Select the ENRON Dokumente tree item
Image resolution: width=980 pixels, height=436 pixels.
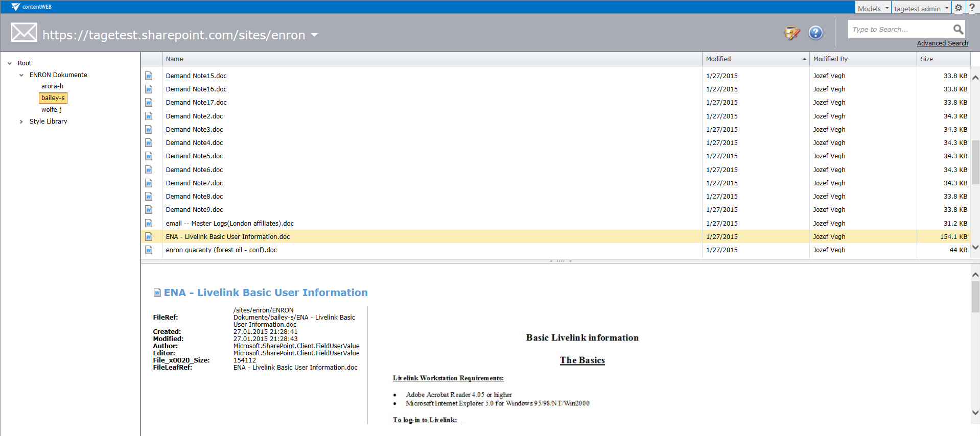coord(58,75)
